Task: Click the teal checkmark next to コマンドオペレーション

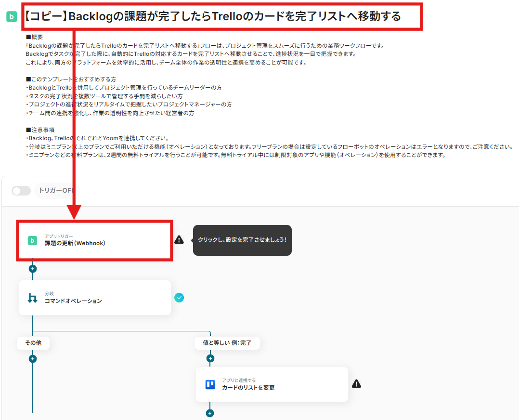Action: point(179,298)
